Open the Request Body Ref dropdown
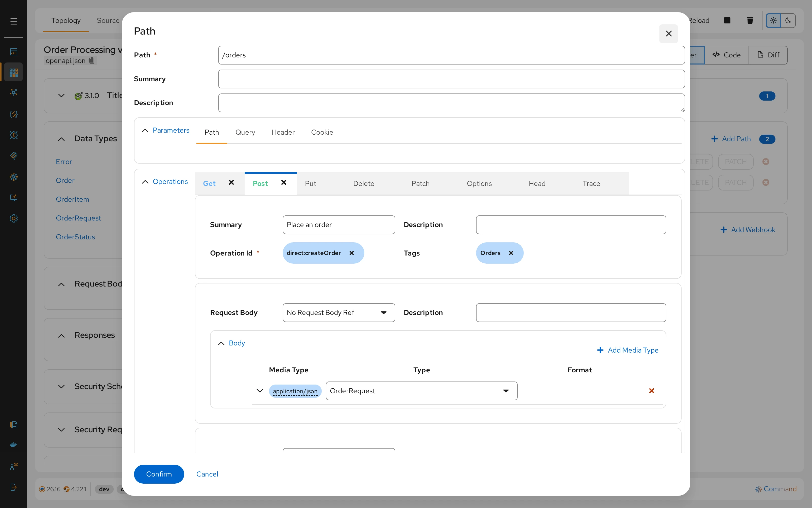This screenshot has width=812, height=508. click(339, 313)
